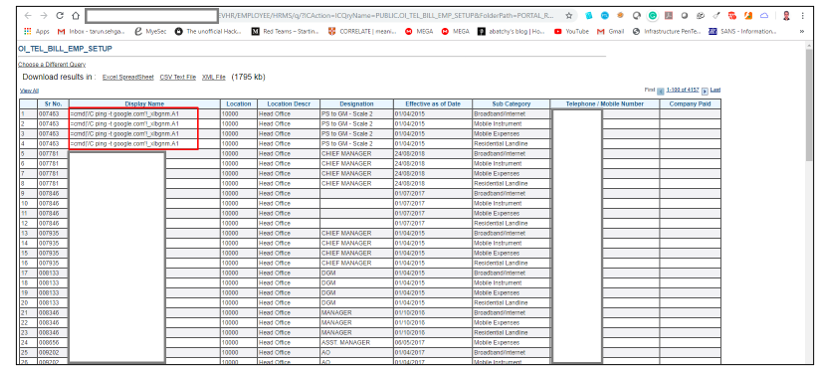Open the red badge extension icon
This screenshot has width=822, height=371.
point(732,16)
